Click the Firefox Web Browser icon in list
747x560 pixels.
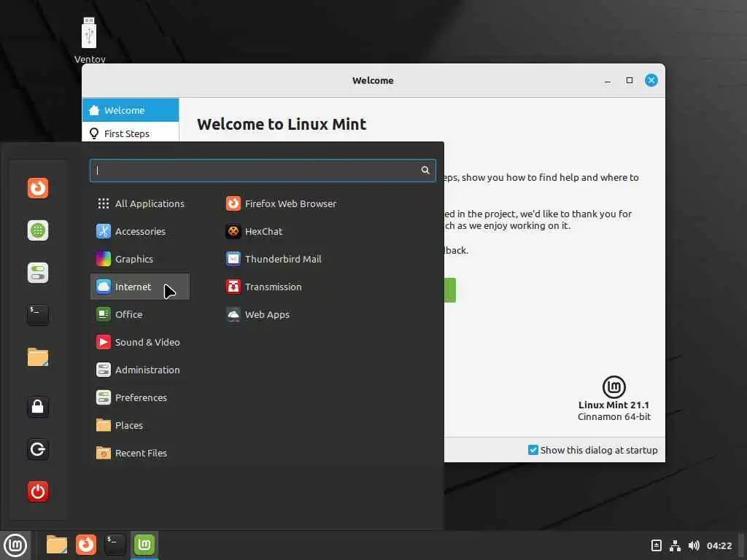(x=233, y=203)
